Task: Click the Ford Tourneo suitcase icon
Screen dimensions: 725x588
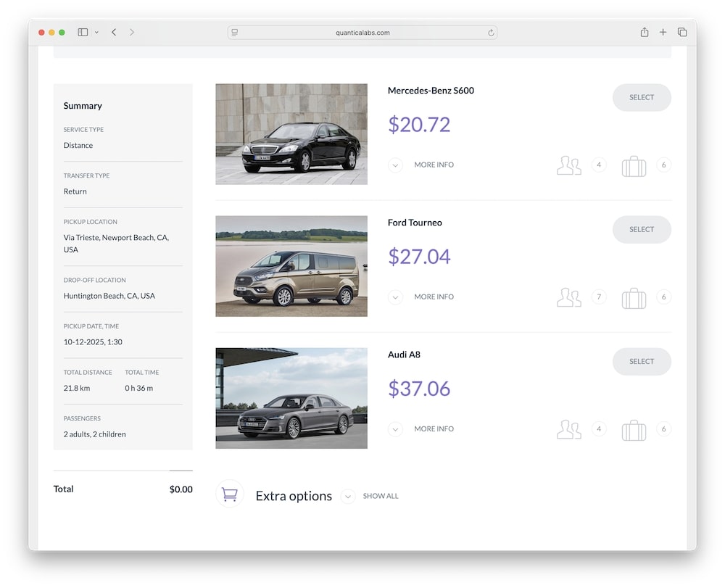Action: (634, 299)
